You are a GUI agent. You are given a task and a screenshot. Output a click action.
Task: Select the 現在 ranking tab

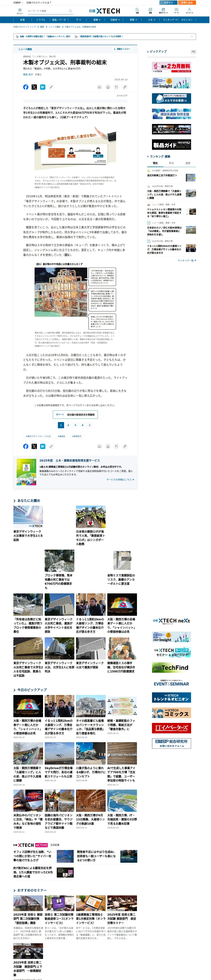(x=155, y=163)
